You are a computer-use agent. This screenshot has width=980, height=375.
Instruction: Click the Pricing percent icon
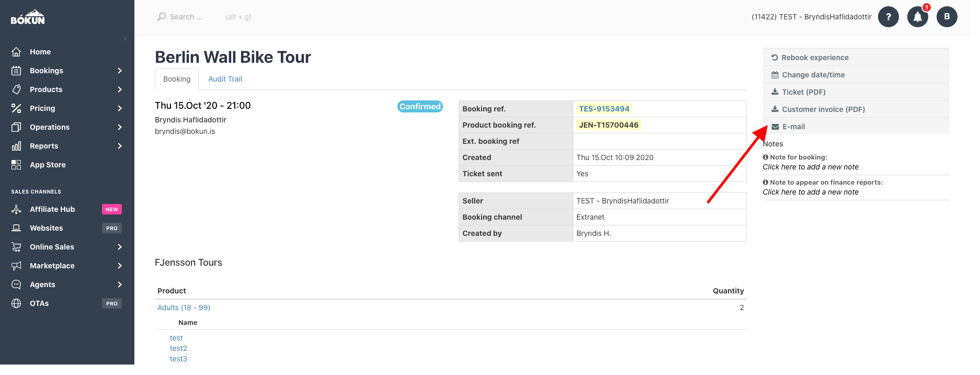pyautogui.click(x=16, y=108)
